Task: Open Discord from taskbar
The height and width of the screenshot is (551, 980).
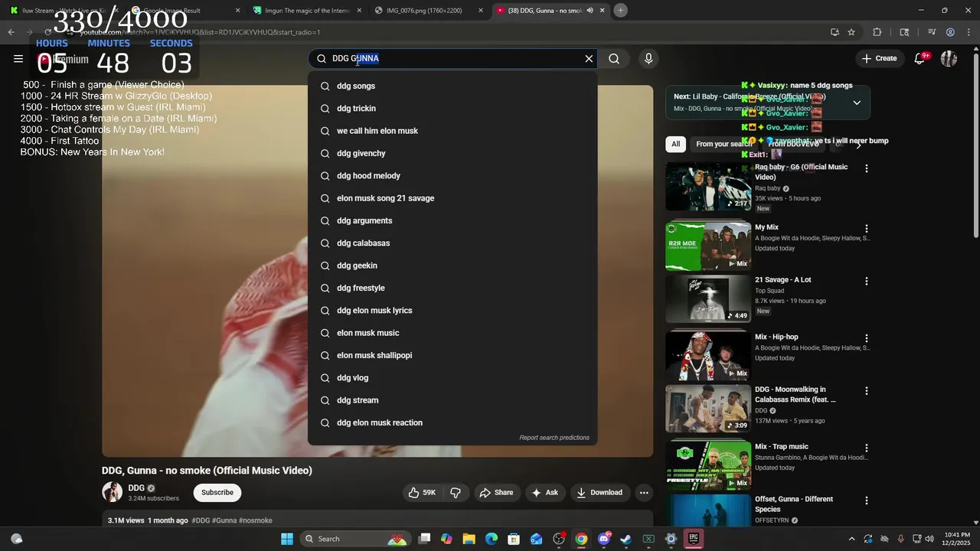Action: [604, 539]
